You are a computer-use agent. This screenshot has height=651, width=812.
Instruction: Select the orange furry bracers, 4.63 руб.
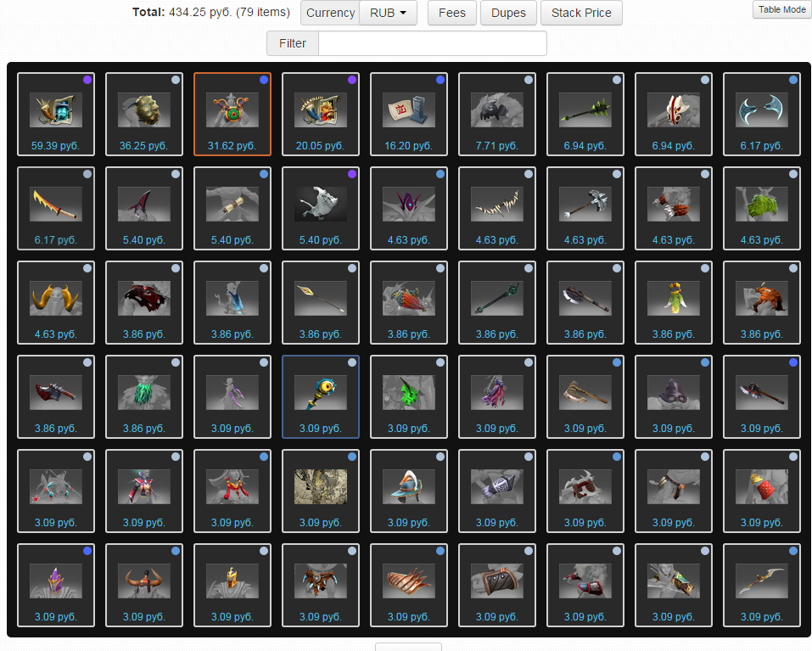[674, 208]
